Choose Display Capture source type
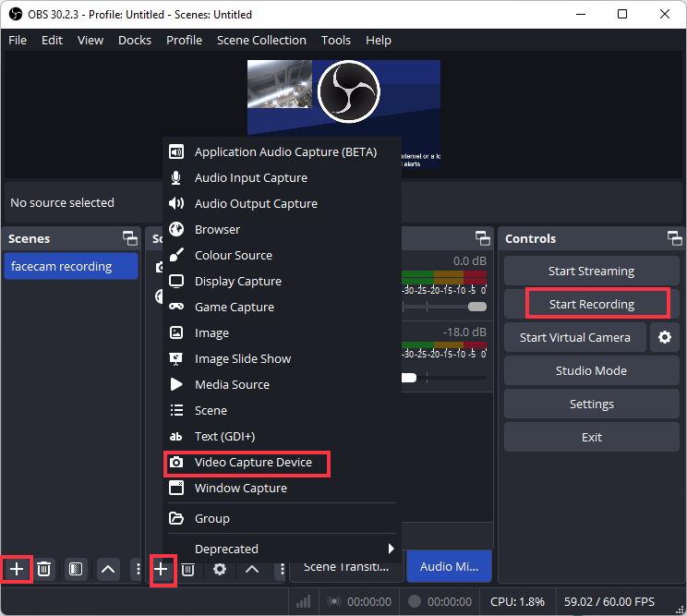Image resolution: width=687 pixels, height=616 pixels. click(237, 281)
